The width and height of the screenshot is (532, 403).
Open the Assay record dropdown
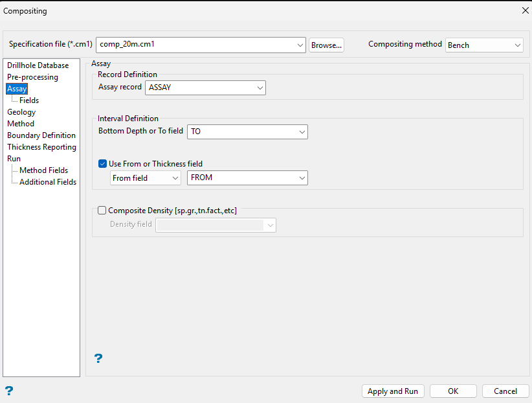(260, 87)
